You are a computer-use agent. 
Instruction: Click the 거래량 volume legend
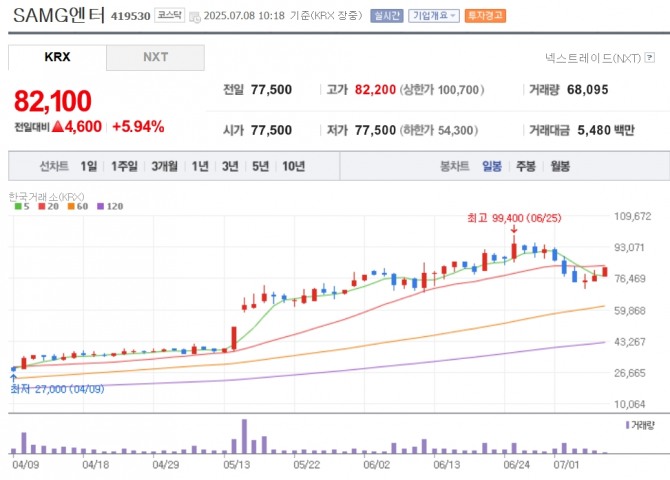click(640, 425)
